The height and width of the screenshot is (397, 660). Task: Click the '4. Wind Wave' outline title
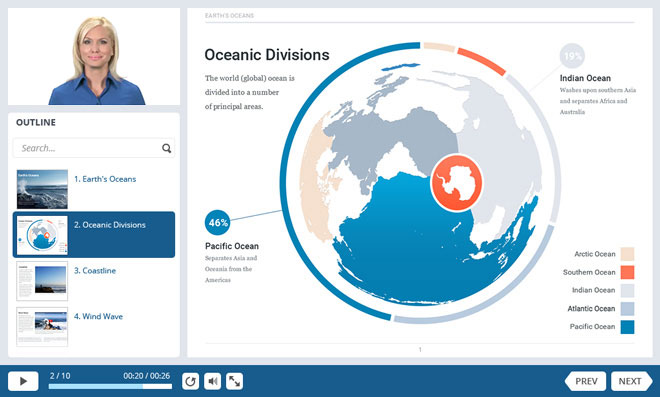click(98, 317)
